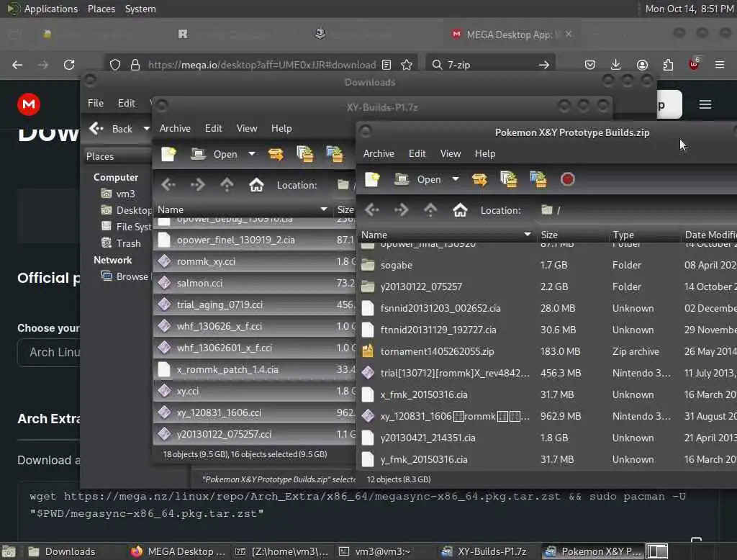Click Forward arrow in Pokemon X&Y Prototype Builds.zip location bar
Image resolution: width=737 pixels, height=560 pixels.
click(401, 210)
